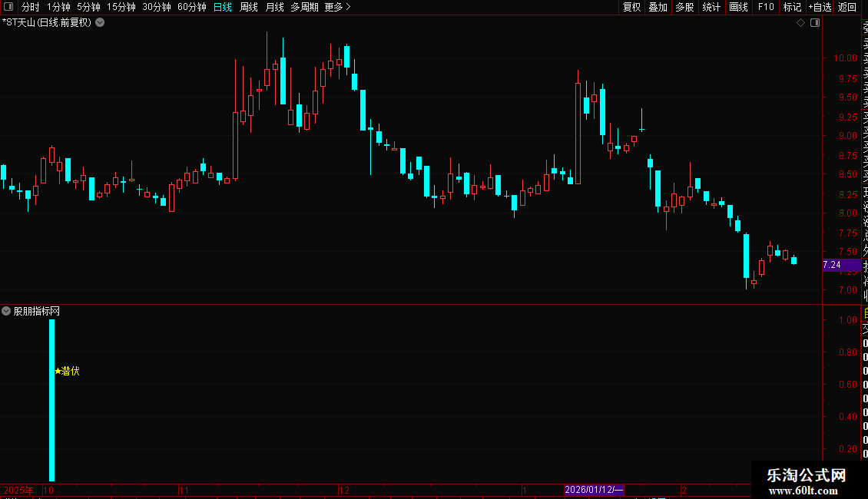Open 多周期 multi-period view

(304, 7)
